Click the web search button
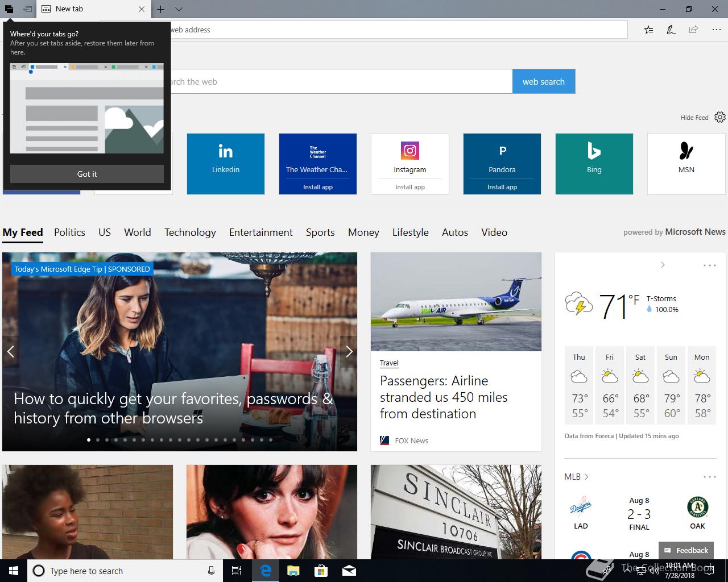 (x=544, y=81)
